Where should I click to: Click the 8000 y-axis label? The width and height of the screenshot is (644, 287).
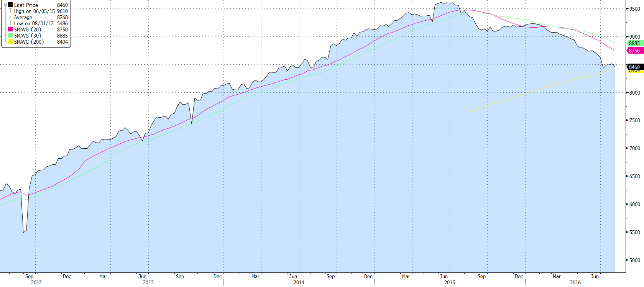[635, 93]
